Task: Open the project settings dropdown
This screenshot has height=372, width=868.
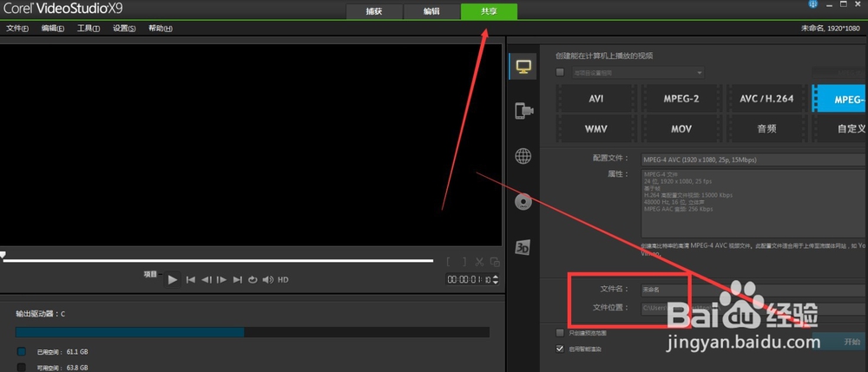Action: click(x=638, y=73)
